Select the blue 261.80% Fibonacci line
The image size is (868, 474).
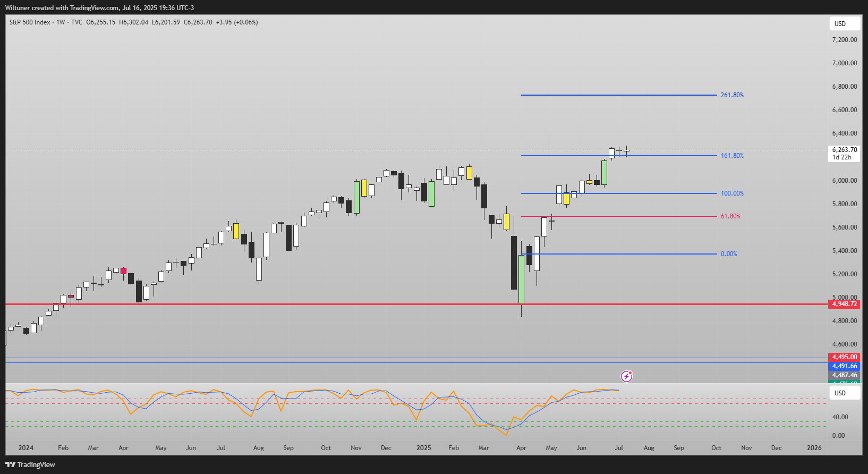tap(619, 95)
